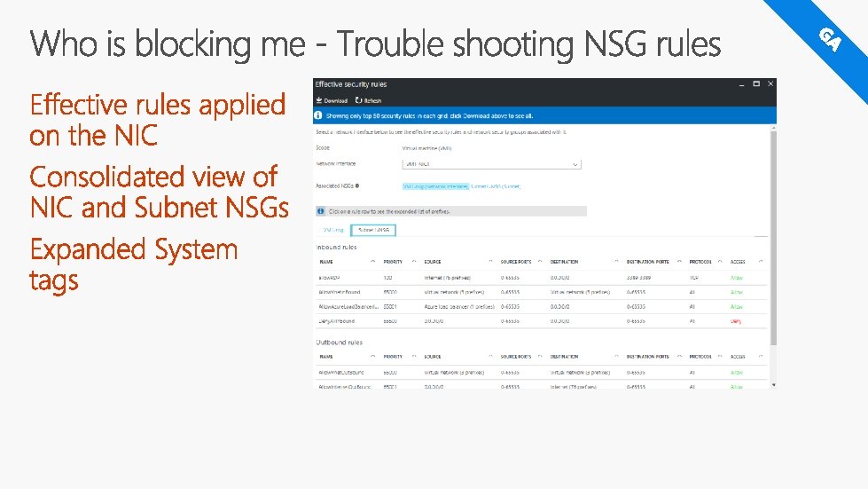Maximize the Effective security rules blade
This screenshot has width=868, height=489.
pos(756,83)
